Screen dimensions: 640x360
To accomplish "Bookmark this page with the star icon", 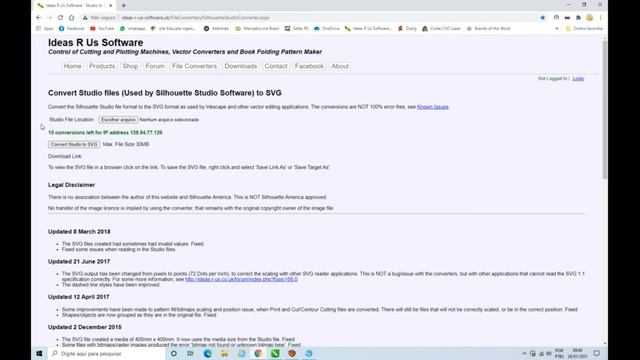I will point(542,18).
